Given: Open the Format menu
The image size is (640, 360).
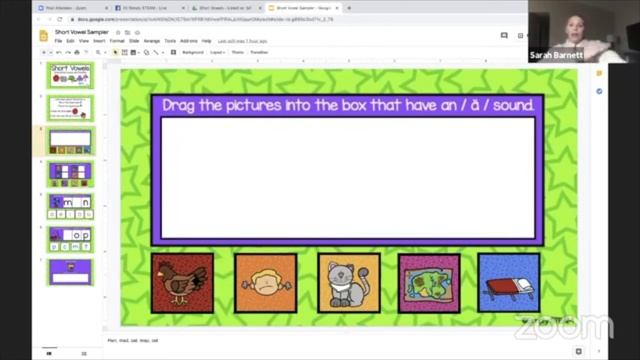Looking at the screenshot, I should pos(117,41).
